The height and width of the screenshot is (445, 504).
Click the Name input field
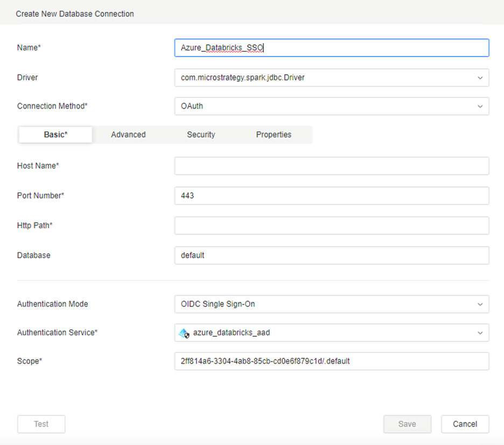tap(331, 48)
